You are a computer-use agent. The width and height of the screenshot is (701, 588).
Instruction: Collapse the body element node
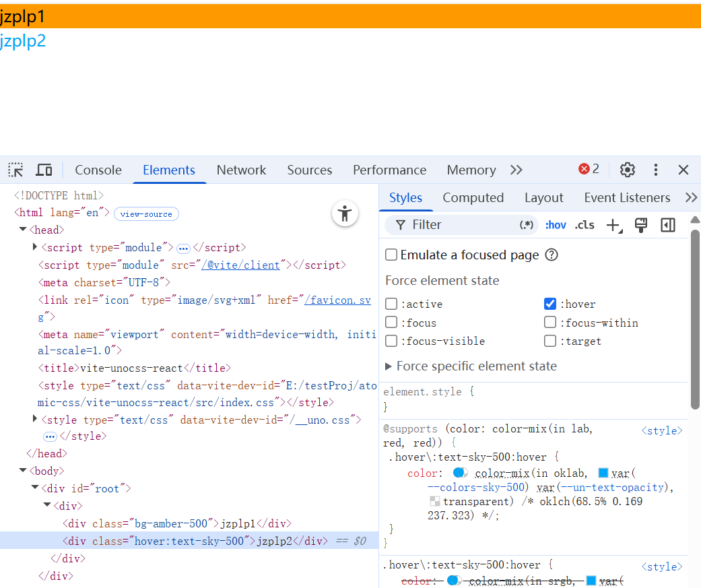[22, 470]
